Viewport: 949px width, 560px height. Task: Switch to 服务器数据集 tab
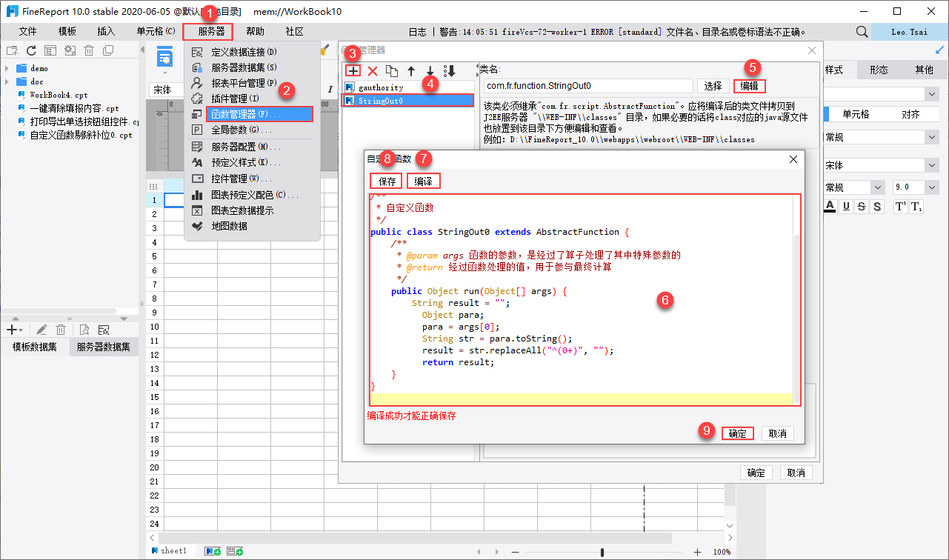(104, 347)
